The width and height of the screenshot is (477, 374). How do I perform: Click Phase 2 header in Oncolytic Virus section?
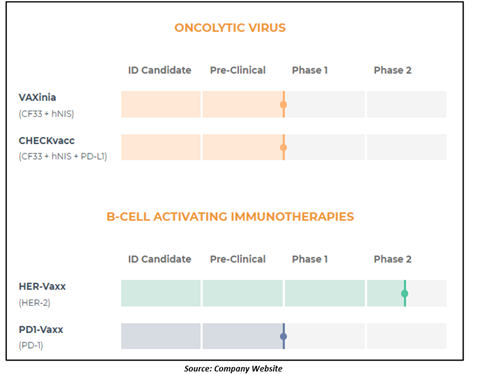pos(393,70)
